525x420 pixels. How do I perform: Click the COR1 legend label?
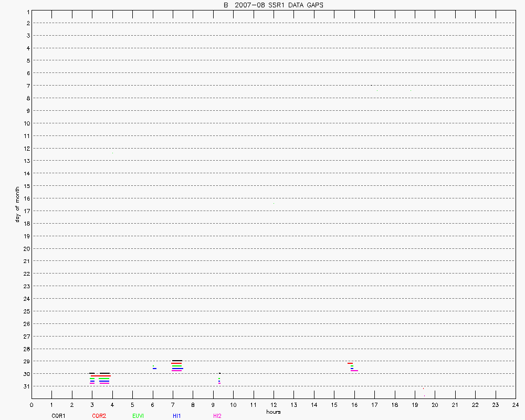tap(58, 416)
